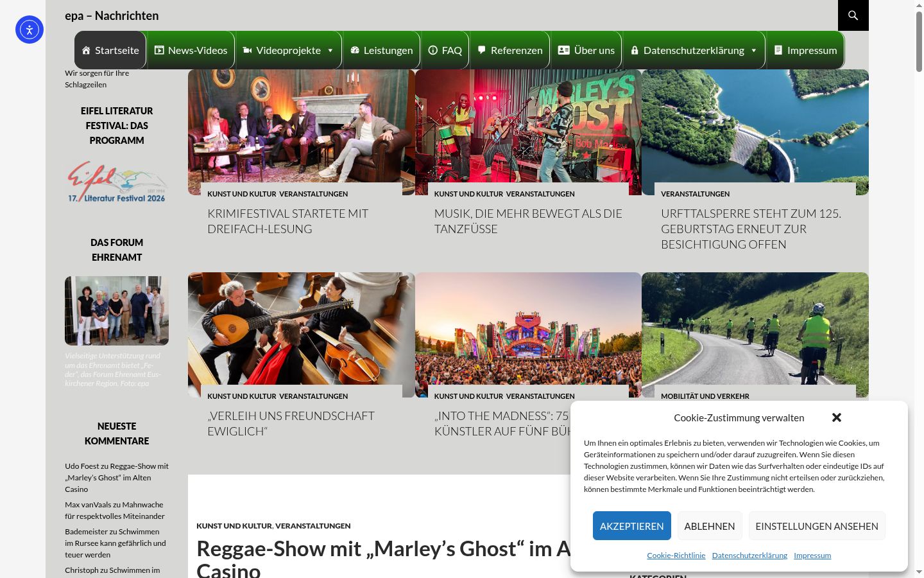Open the accessibility options icon

point(30,30)
